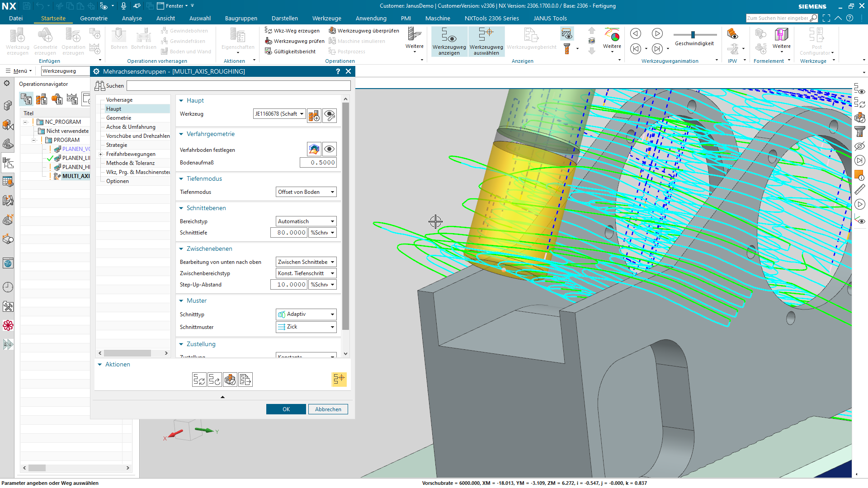Toggle the highlighted toolpath select button in Aktionen
Screen dimensions: 868x488
(x=339, y=379)
